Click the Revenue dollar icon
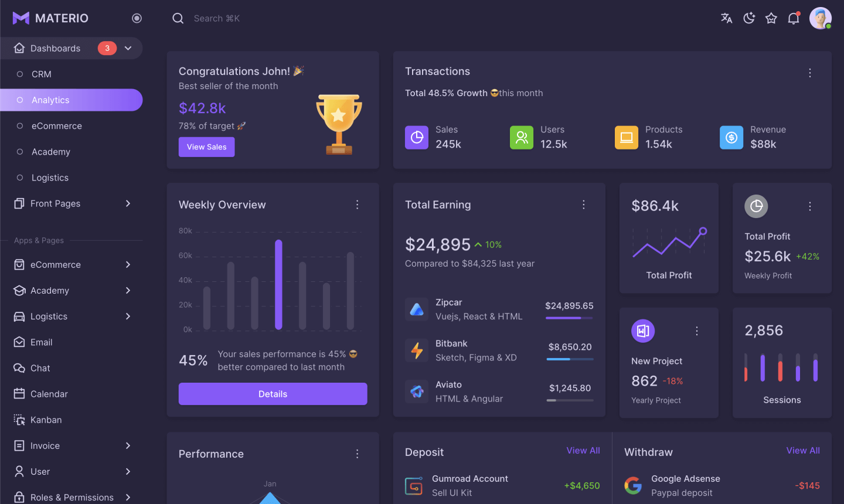Viewport: 844px width, 504px height. 731,137
